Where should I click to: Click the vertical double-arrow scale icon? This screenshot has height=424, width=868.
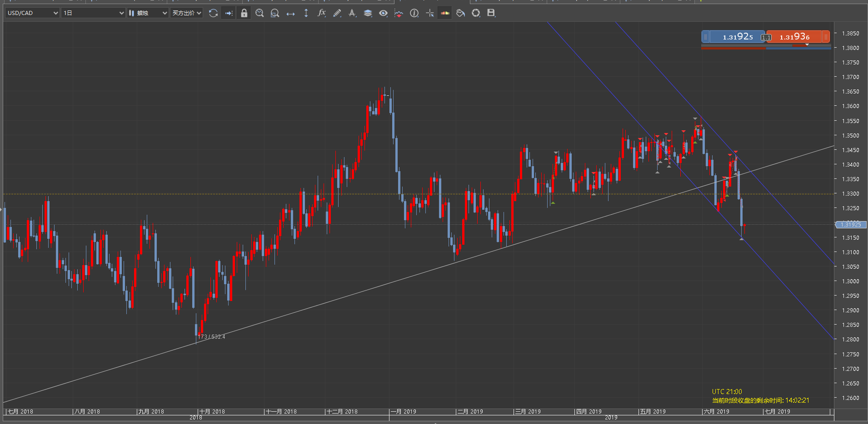pos(306,13)
